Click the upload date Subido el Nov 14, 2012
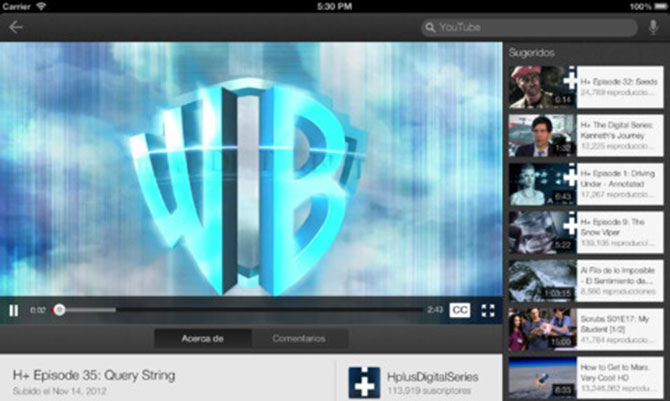Screen dimensions: 670x401 point(59,391)
